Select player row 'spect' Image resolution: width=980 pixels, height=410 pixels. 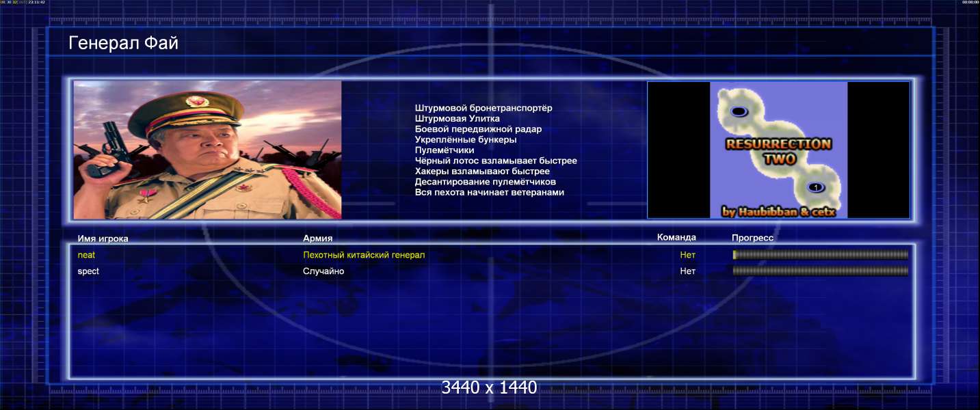492,271
